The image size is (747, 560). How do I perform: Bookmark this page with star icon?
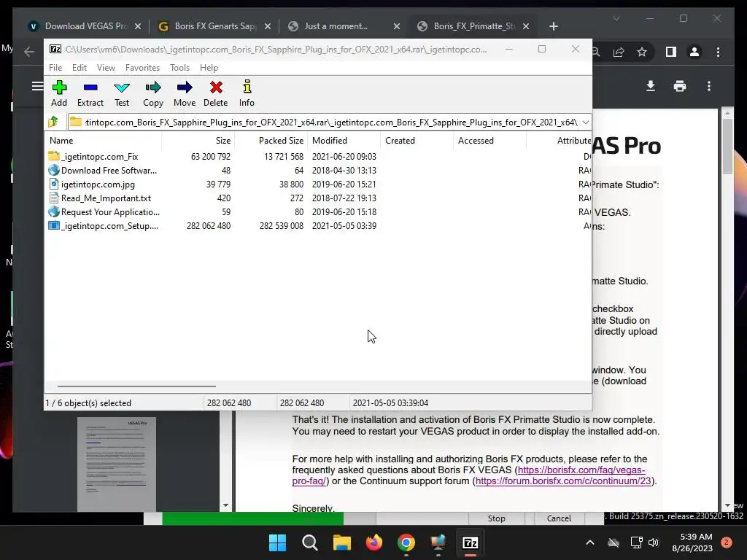[642, 52]
